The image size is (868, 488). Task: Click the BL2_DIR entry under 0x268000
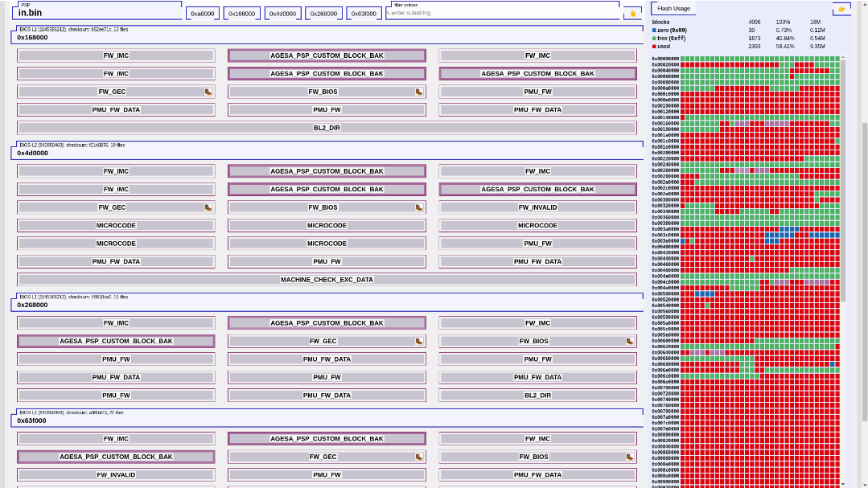(x=537, y=396)
